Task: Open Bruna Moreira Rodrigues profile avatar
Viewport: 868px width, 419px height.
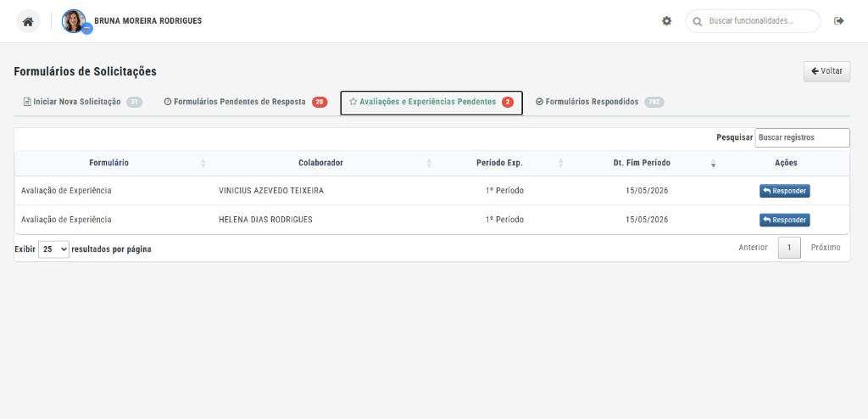Action: 74,21
